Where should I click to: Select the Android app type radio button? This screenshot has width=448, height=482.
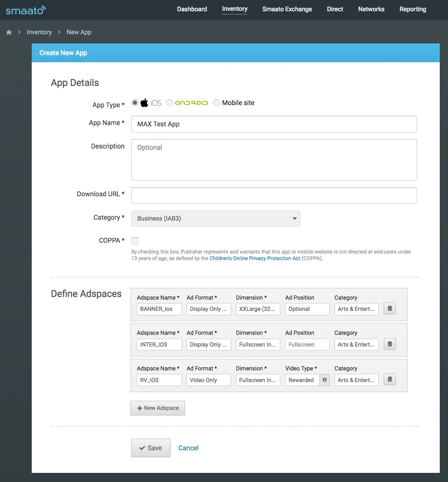169,102
